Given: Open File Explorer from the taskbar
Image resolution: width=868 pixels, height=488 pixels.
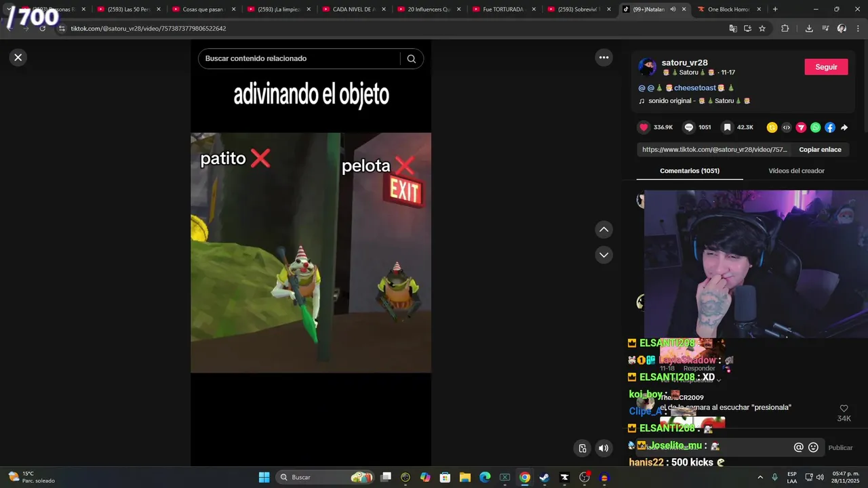Looking at the screenshot, I should pyautogui.click(x=465, y=477).
